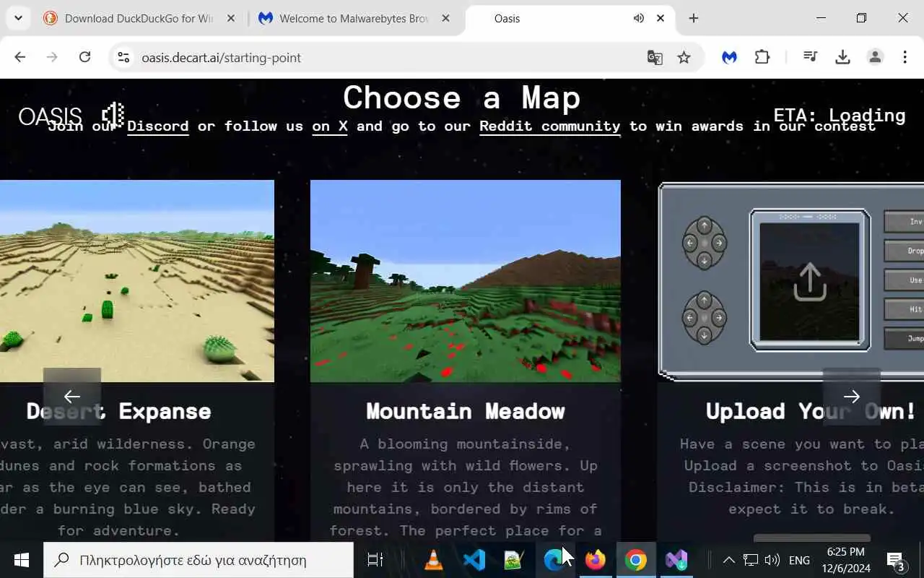Close the Oasis tab
This screenshot has width=924, height=578.
point(661,18)
